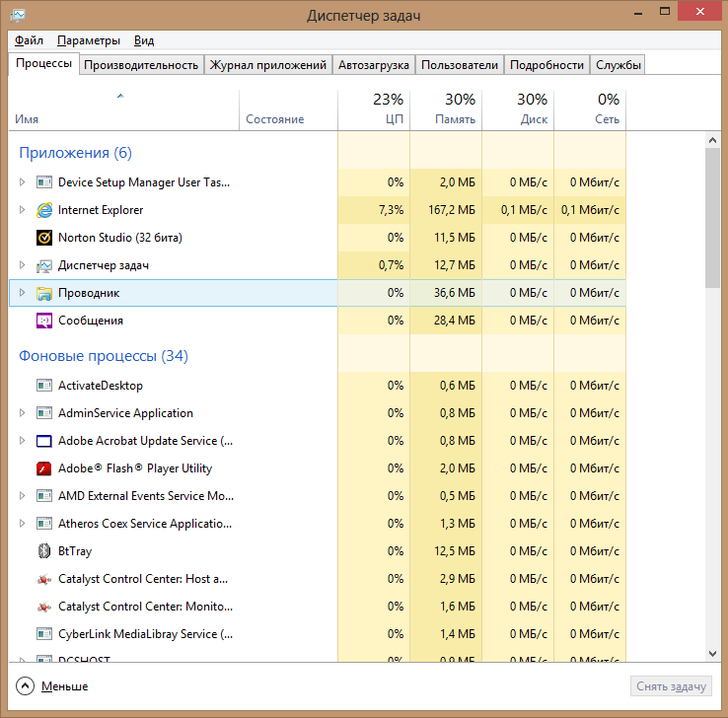728x718 pixels.
Task: Click the Task Manager title bar icon
Action: coord(18,16)
